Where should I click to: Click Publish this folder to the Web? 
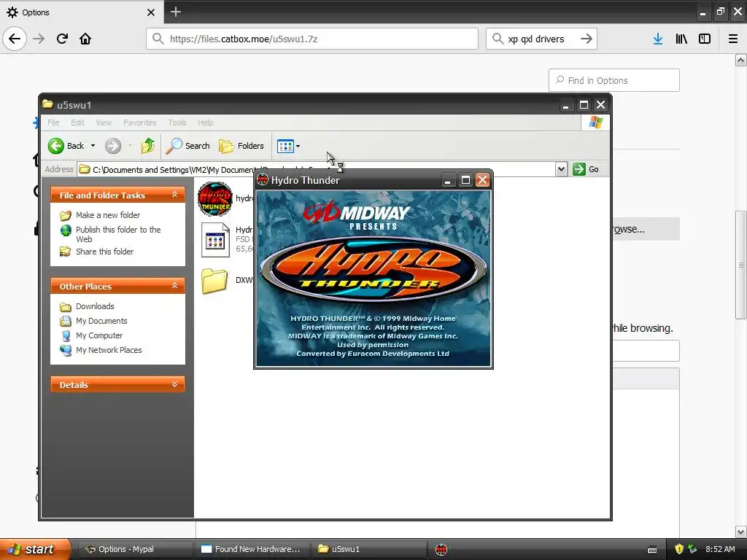(118, 234)
